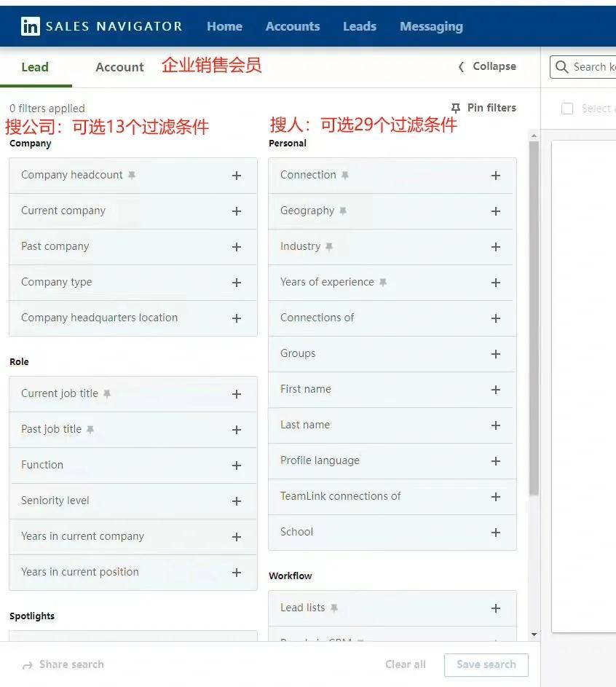Expand Function filter plus icon
The image size is (616, 687).
237,466
